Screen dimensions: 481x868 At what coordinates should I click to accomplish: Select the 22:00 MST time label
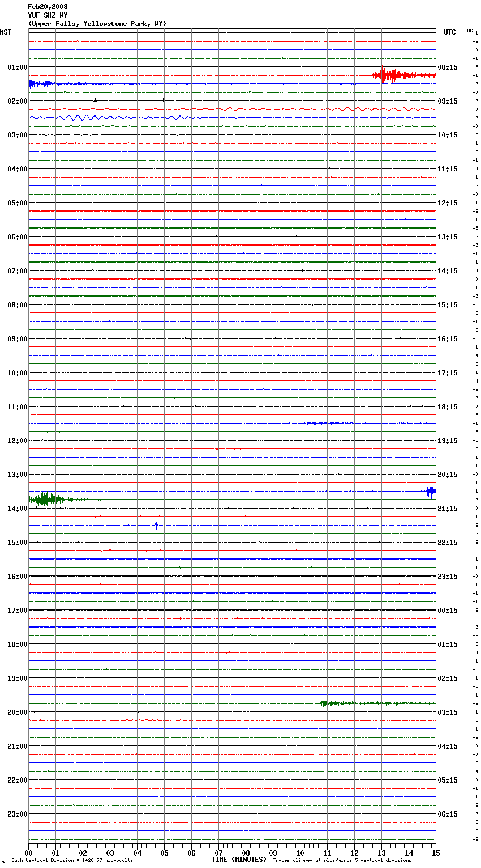point(18,780)
